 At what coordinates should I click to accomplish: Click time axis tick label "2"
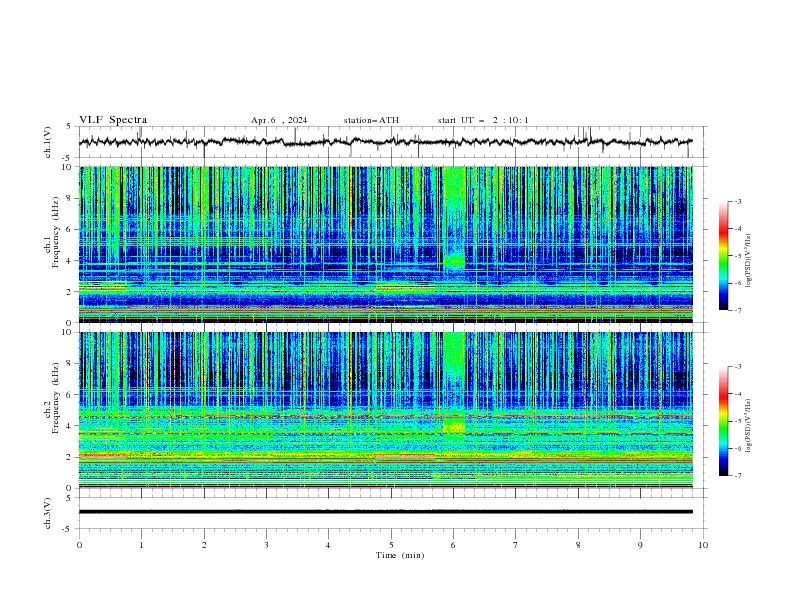pos(204,545)
